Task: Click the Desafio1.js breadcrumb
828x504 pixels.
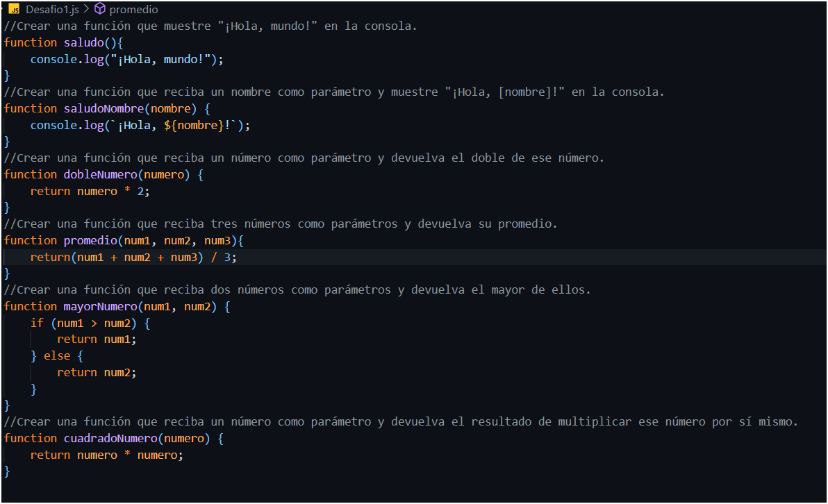Action: pyautogui.click(x=52, y=10)
